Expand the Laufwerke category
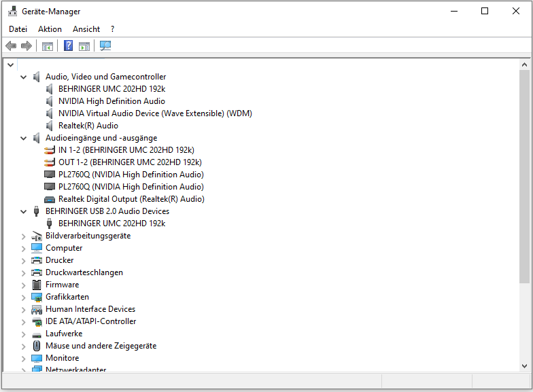The image size is (533, 392). 23,334
